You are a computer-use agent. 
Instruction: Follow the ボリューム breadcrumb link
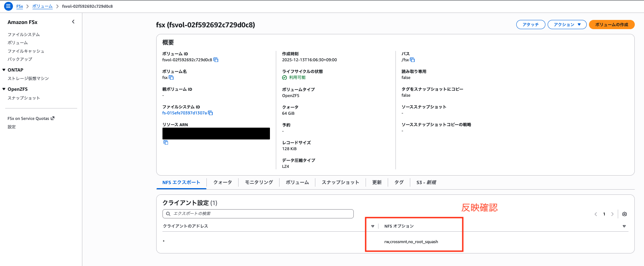[42, 6]
